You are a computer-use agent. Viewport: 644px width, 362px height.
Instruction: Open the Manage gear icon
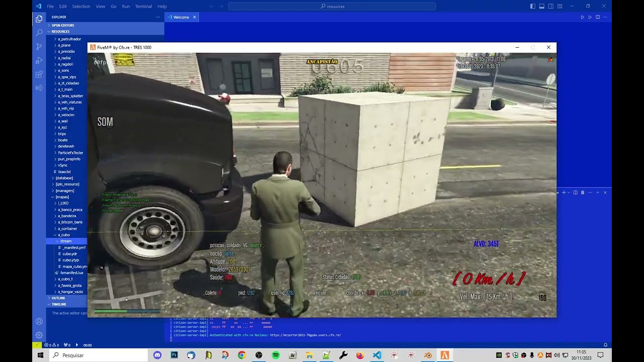[x=39, y=335]
